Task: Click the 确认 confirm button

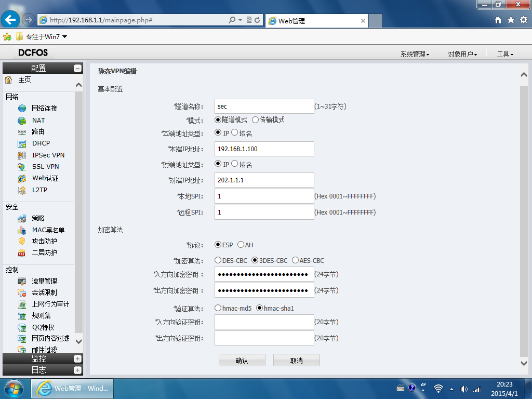Action: pos(242,361)
